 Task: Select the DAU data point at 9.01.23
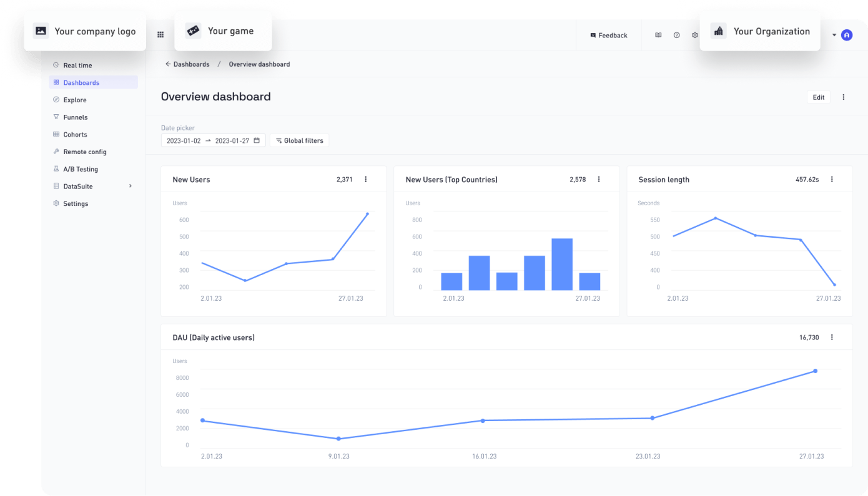(x=338, y=439)
